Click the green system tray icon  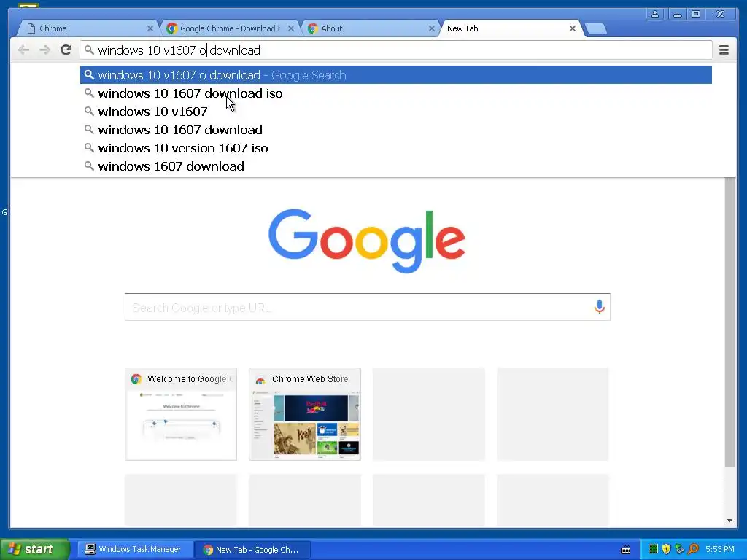654,549
